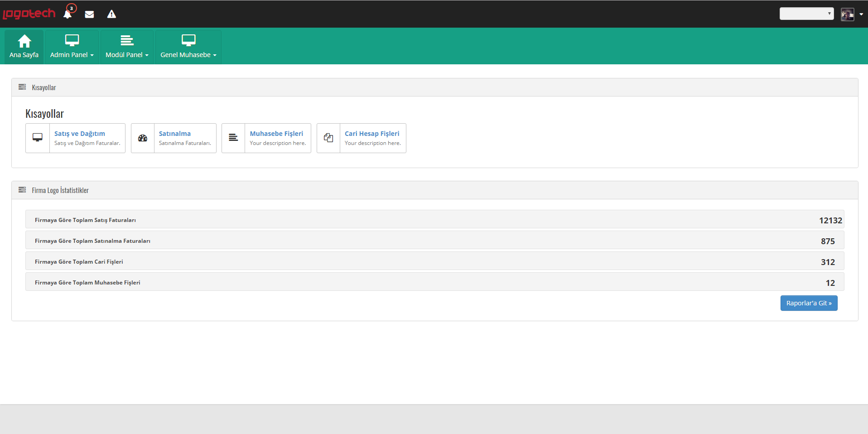The height and width of the screenshot is (434, 868).
Task: Click the notification bell icon
Action: [68, 14]
